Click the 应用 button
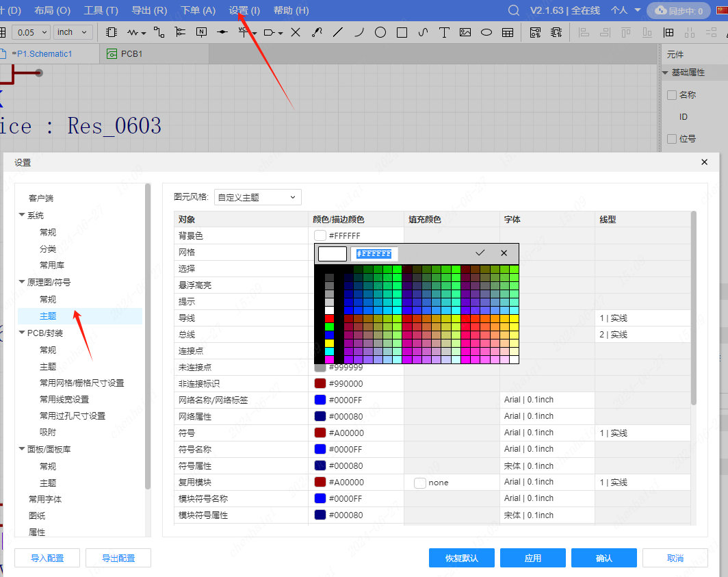Viewport: 728px width, 577px height. (532, 558)
